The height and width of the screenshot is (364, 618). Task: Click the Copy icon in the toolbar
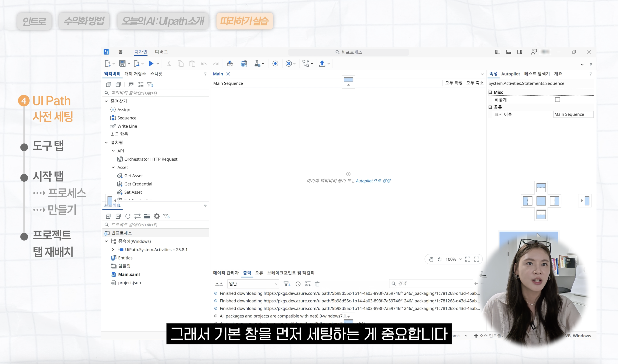pyautogui.click(x=181, y=64)
